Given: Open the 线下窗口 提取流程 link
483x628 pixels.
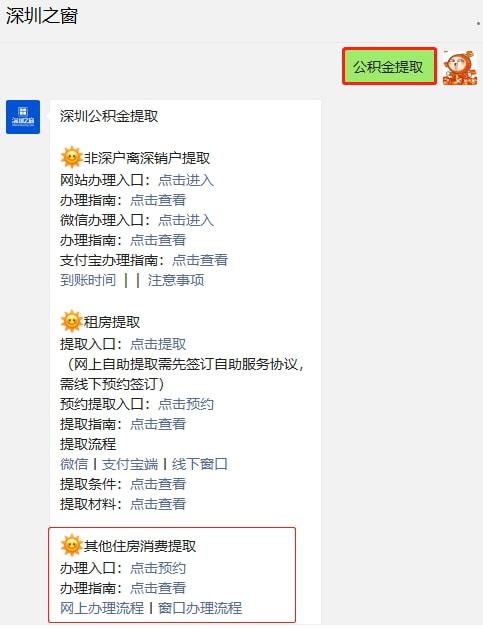Looking at the screenshot, I should click(200, 464).
